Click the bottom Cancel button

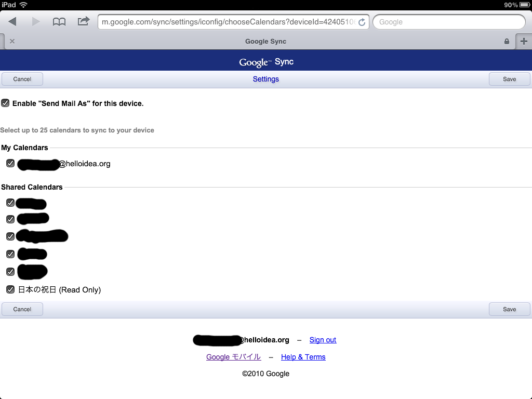coord(22,309)
